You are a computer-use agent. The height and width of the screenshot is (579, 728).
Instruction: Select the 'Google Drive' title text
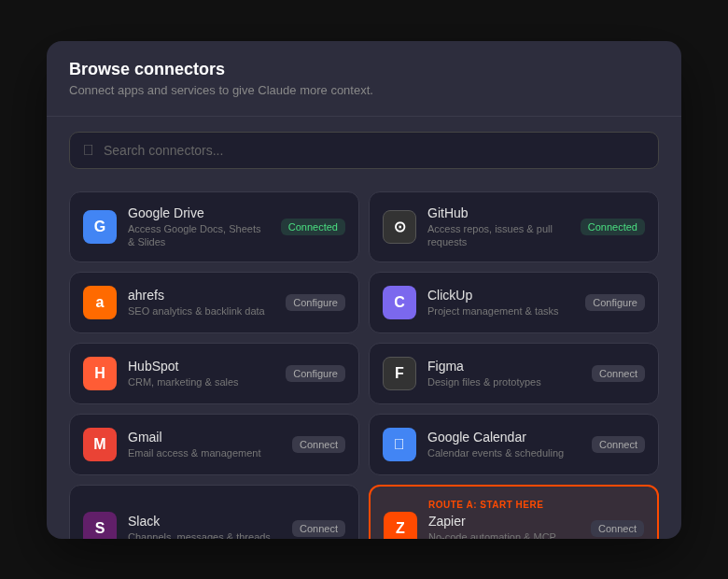[166, 213]
